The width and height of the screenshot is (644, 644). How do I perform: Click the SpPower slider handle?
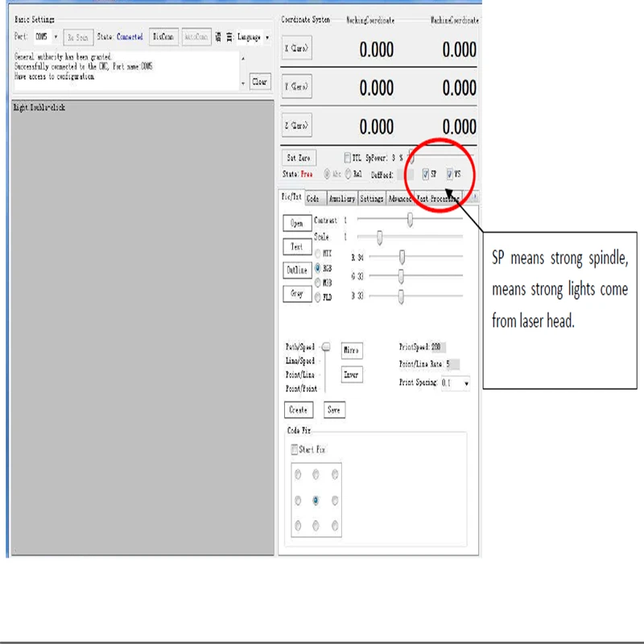[x=411, y=157]
